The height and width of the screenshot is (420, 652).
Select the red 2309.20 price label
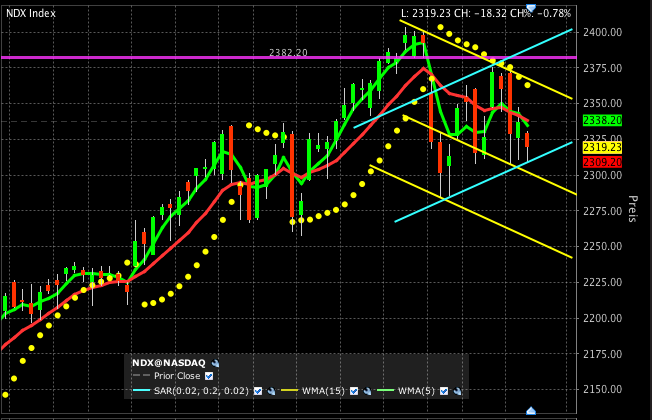tap(603, 162)
